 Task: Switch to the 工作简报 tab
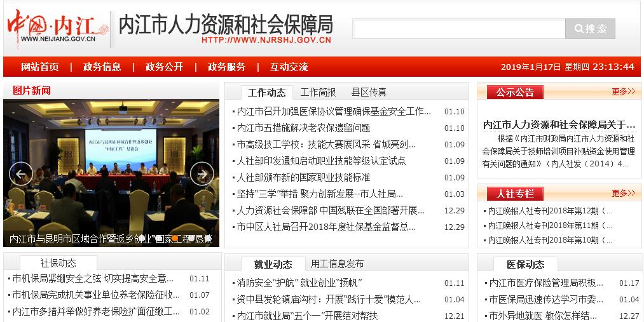click(x=318, y=92)
